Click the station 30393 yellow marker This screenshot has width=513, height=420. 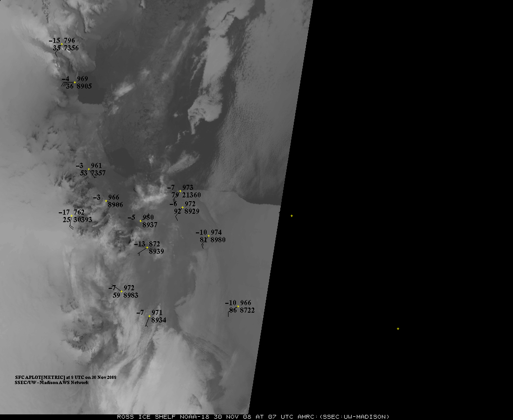tap(72, 216)
